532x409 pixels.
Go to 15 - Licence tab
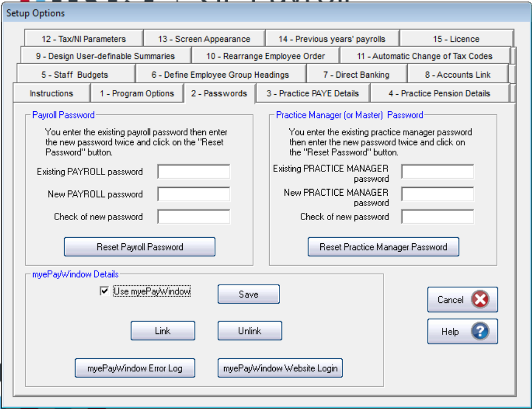click(x=456, y=39)
